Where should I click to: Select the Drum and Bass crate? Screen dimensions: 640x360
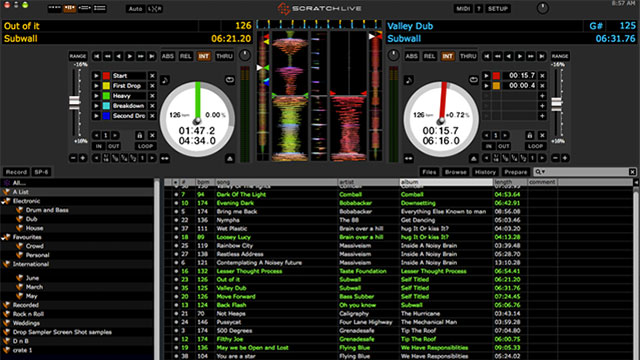point(47,210)
